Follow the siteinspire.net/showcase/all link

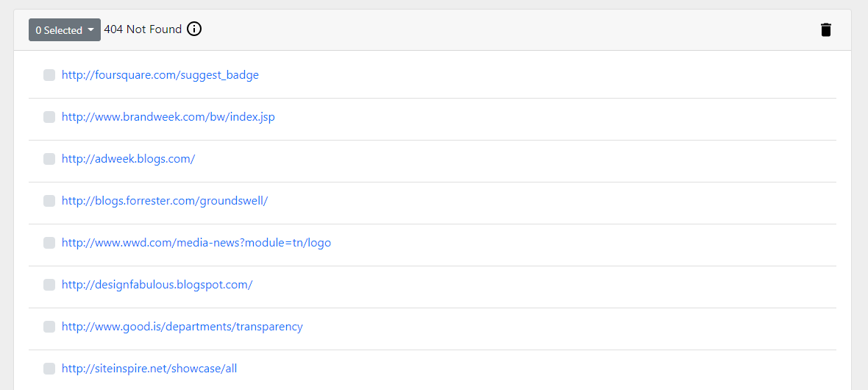(149, 369)
